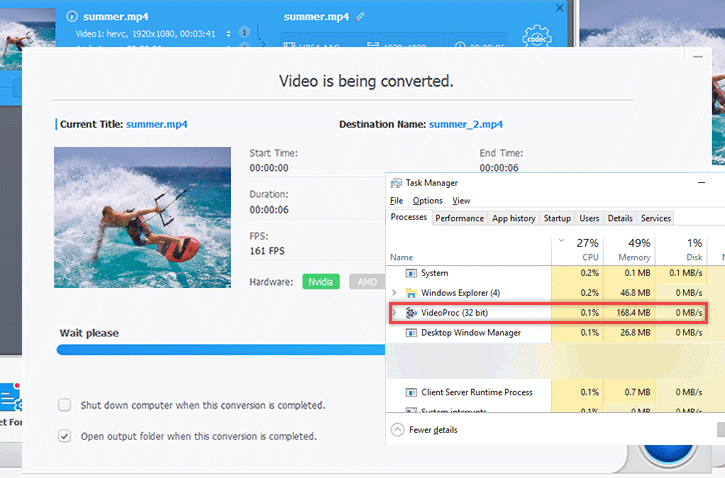Viewport: 725px width, 478px height.
Task: Click the System process icon
Action: point(410,273)
